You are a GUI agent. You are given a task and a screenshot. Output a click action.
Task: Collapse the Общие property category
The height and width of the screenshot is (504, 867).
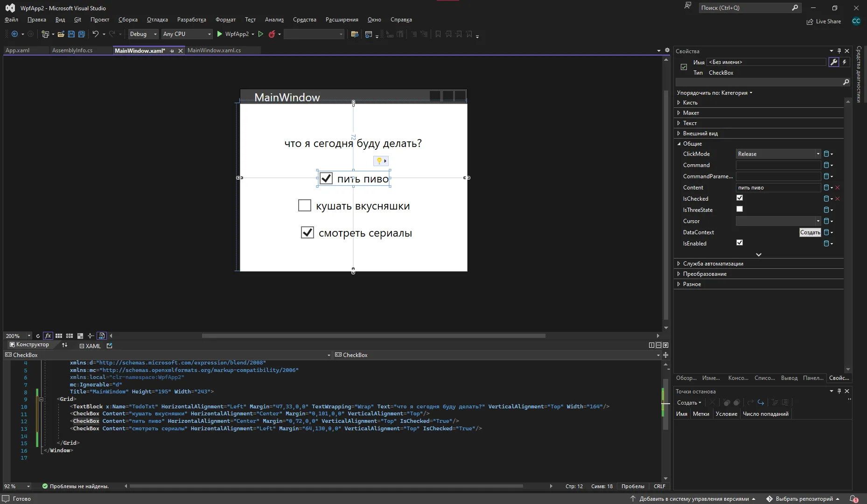[678, 144]
